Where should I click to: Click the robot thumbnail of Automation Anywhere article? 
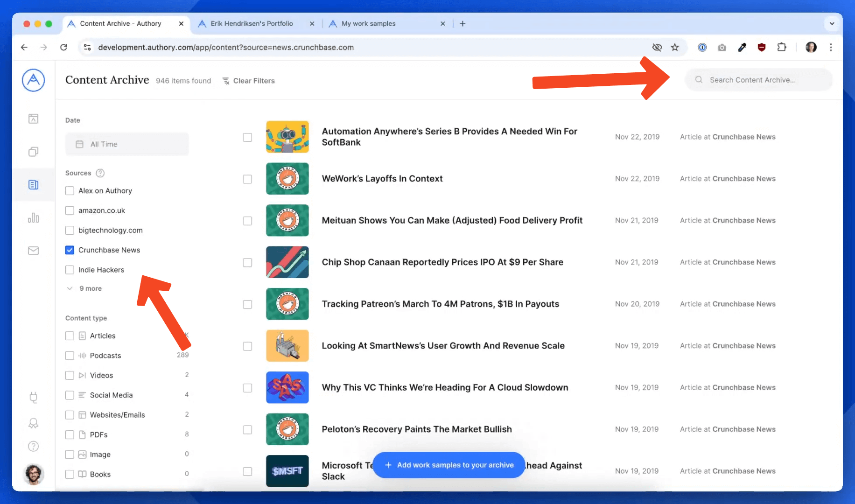point(287,137)
